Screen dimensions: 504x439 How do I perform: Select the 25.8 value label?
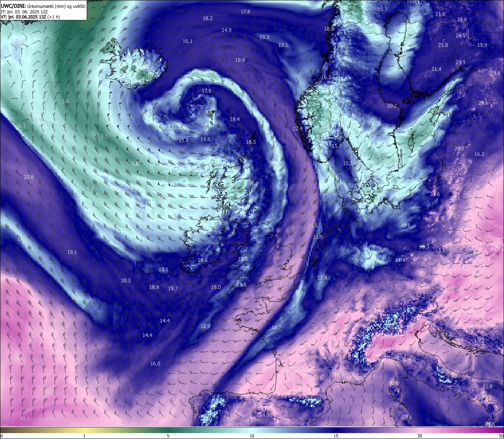(x=495, y=74)
